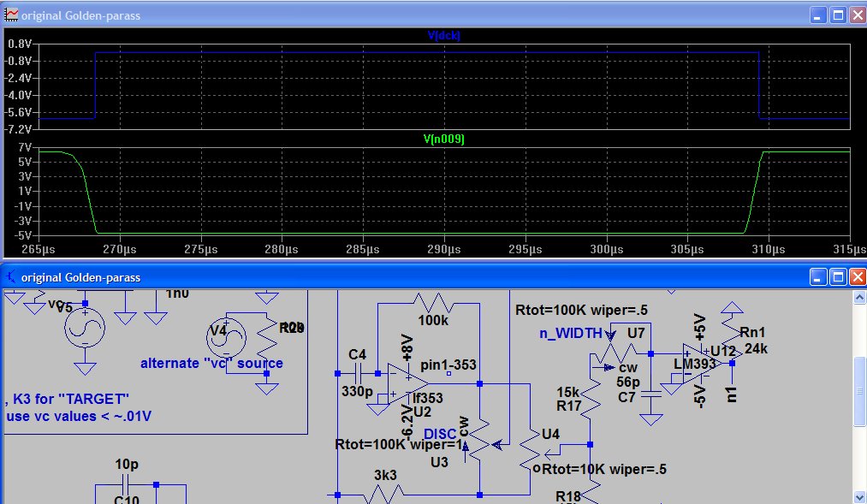Click the R17 15k resistor symbol
This screenshot has width=867, height=504.
(590, 400)
